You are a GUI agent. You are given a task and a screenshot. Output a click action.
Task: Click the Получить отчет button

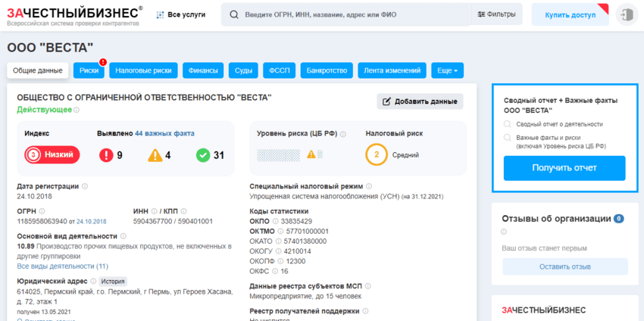[x=564, y=168]
